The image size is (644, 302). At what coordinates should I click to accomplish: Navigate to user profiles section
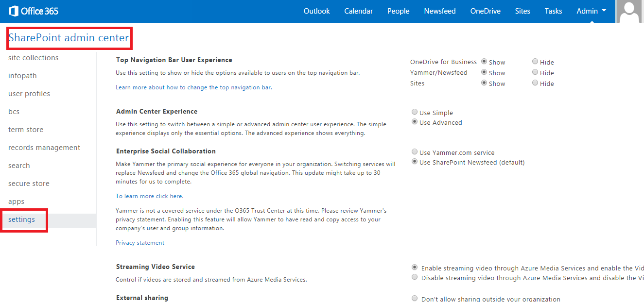pos(29,94)
